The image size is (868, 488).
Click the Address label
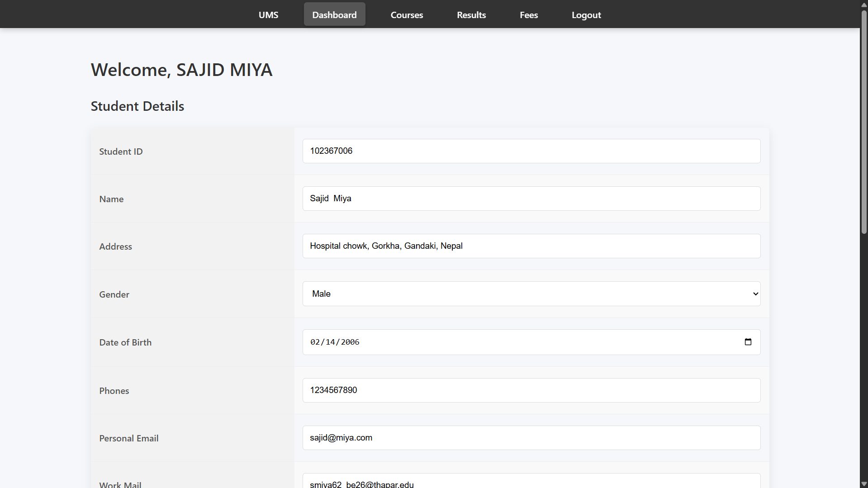(x=116, y=246)
